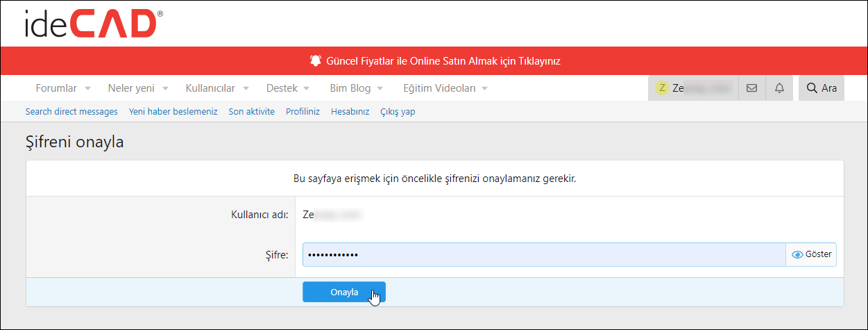Image resolution: width=868 pixels, height=330 pixels.
Task: Click the bell icon in red banner
Action: 316,60
